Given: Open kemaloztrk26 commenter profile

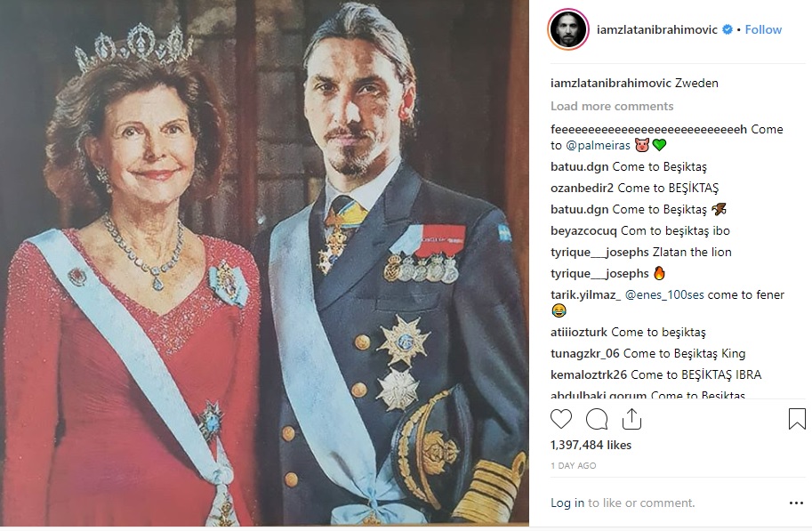Looking at the screenshot, I should 589,374.
